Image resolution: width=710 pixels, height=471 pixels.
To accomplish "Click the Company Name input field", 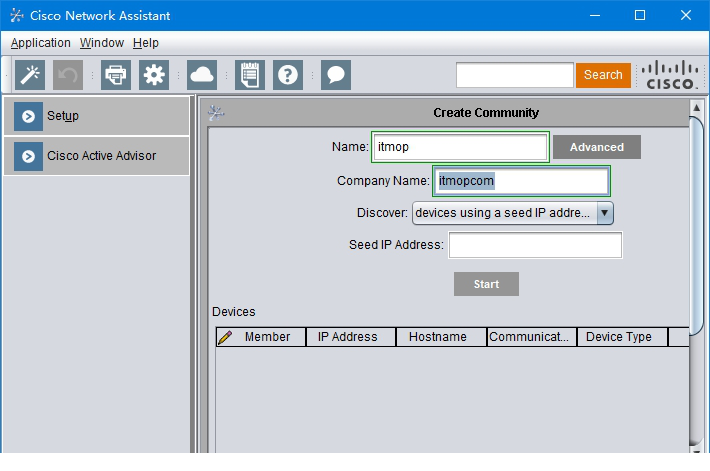I will [521, 181].
